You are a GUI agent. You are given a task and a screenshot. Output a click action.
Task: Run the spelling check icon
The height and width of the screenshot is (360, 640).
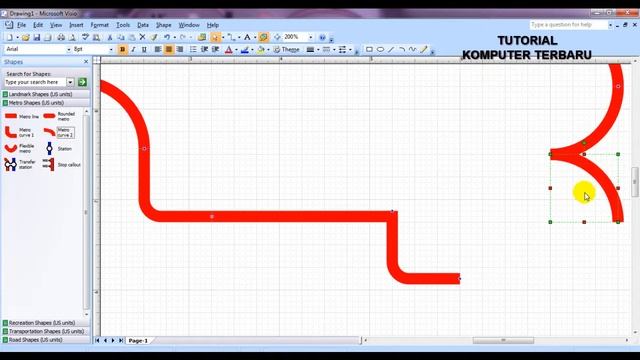click(85, 38)
